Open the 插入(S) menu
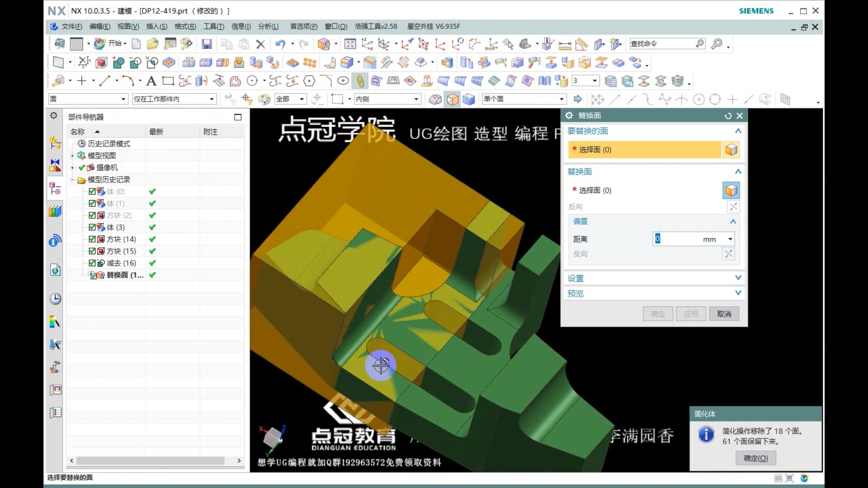The height and width of the screenshot is (488, 868). (156, 26)
